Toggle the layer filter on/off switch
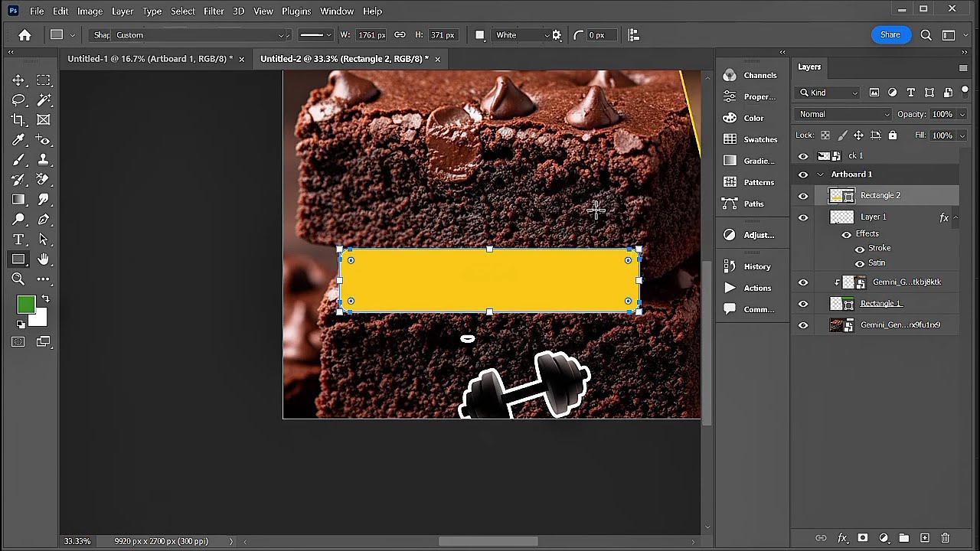Image resolution: width=980 pixels, height=551 pixels. [x=965, y=91]
